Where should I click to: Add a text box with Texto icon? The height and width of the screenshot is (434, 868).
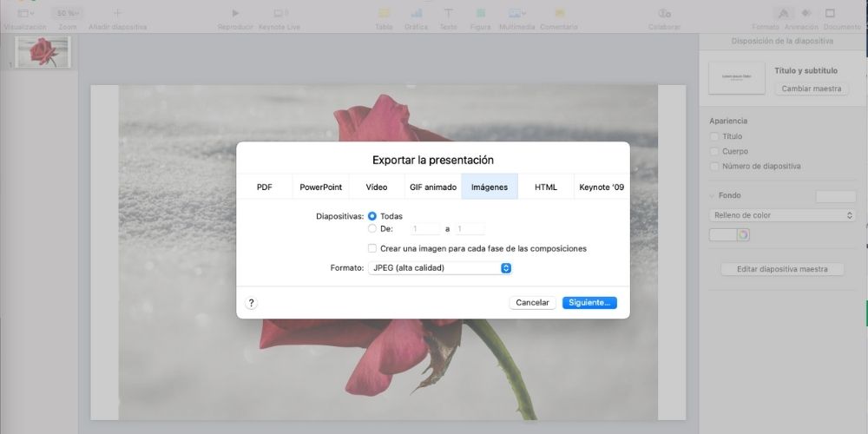click(449, 13)
